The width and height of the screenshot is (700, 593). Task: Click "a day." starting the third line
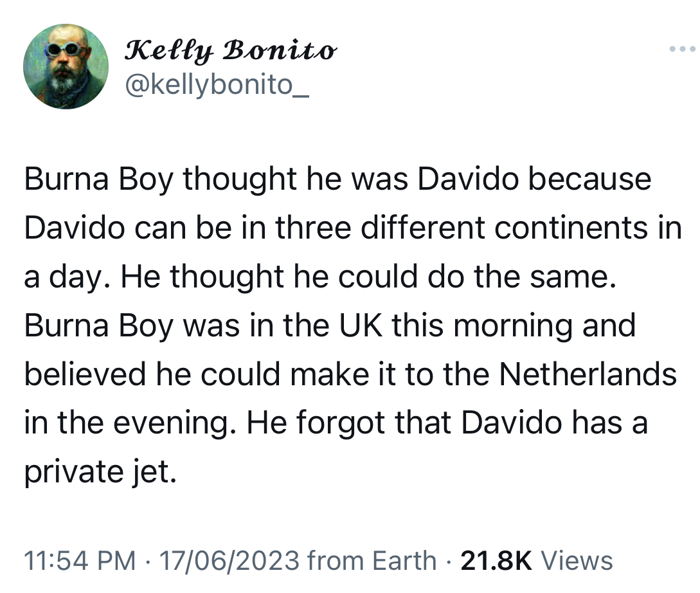(x=68, y=277)
